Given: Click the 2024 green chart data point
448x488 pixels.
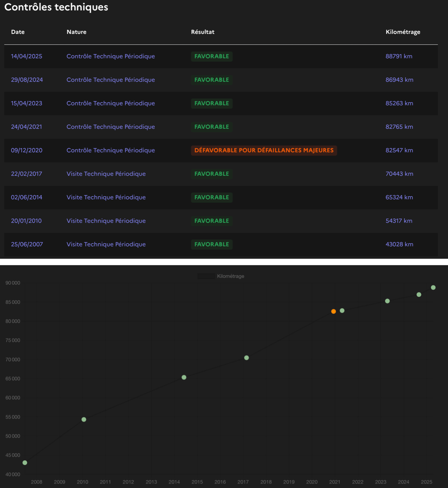Looking at the screenshot, I should [419, 295].
